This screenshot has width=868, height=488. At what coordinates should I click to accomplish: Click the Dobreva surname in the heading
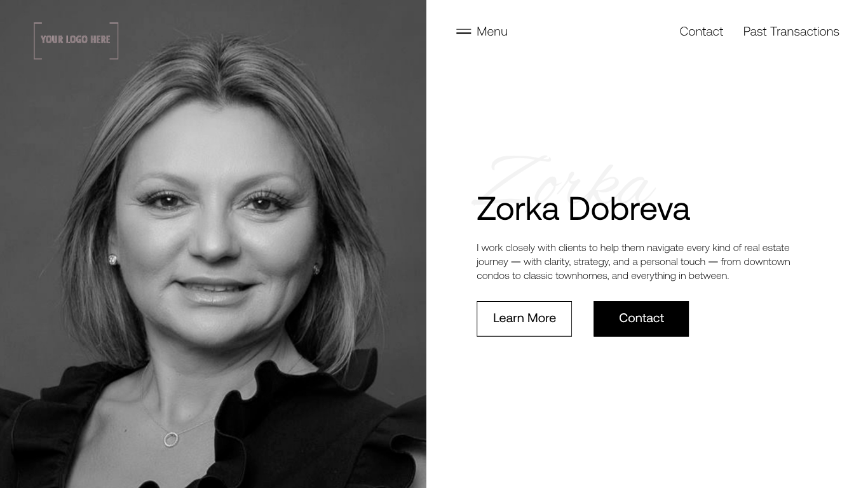(x=628, y=209)
